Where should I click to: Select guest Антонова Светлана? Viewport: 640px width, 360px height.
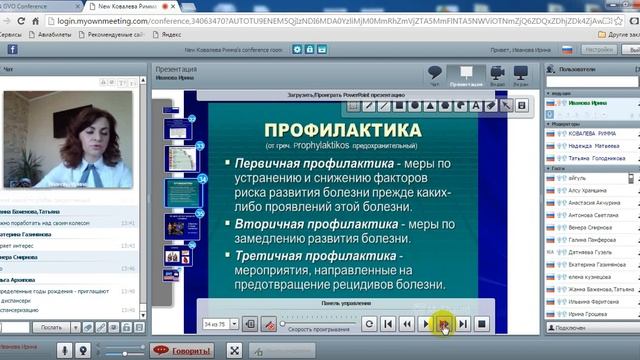click(592, 215)
